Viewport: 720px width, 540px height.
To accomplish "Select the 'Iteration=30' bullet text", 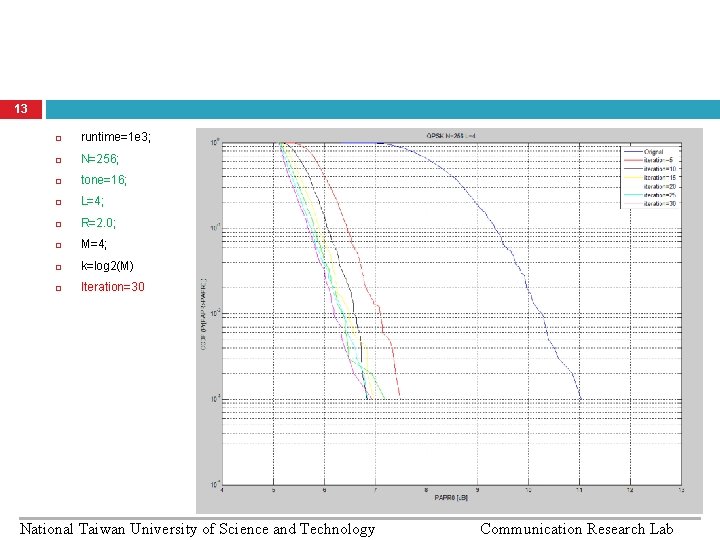I will [112, 287].
